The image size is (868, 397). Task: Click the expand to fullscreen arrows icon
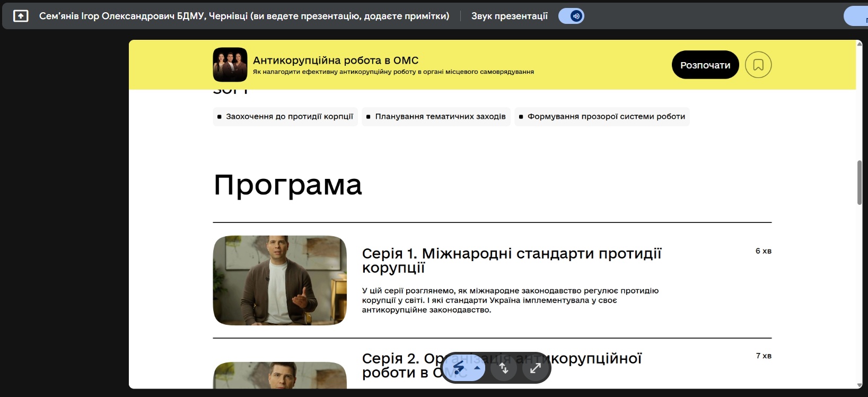(536, 368)
